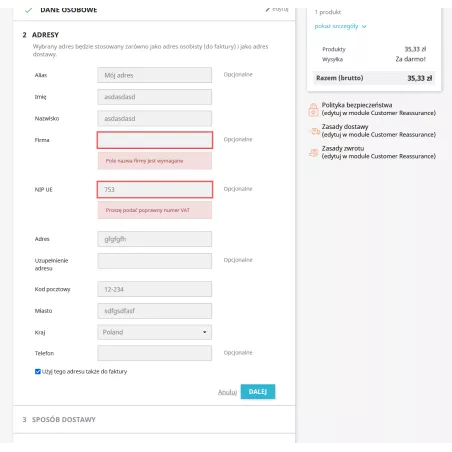Screen dimensions: 452x452
Task: Click the return policy icon
Action: tap(313, 153)
